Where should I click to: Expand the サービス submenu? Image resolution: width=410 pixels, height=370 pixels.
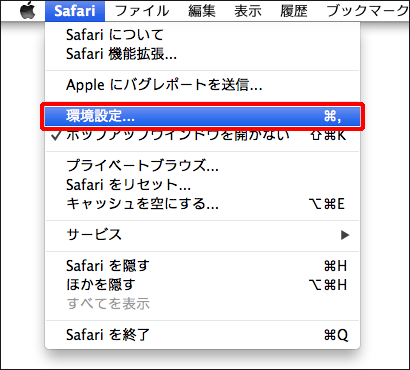click(x=202, y=235)
